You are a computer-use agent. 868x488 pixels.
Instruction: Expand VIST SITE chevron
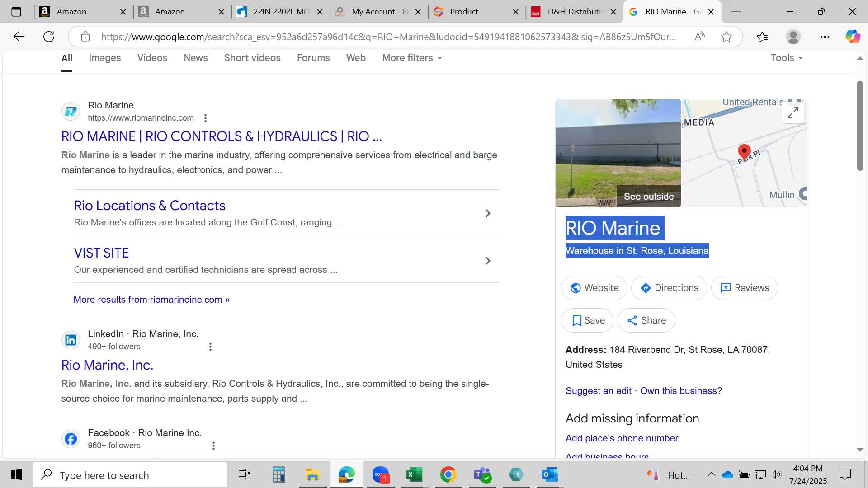point(488,261)
